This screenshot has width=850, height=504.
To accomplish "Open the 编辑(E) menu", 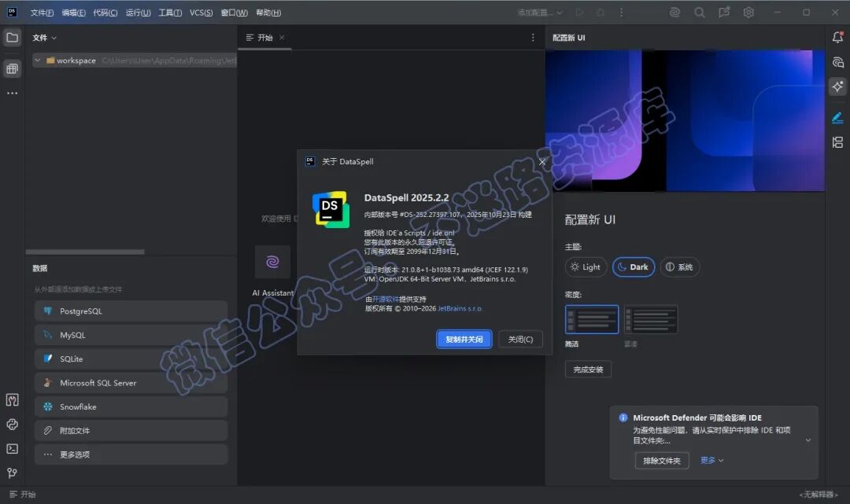I will [x=74, y=13].
